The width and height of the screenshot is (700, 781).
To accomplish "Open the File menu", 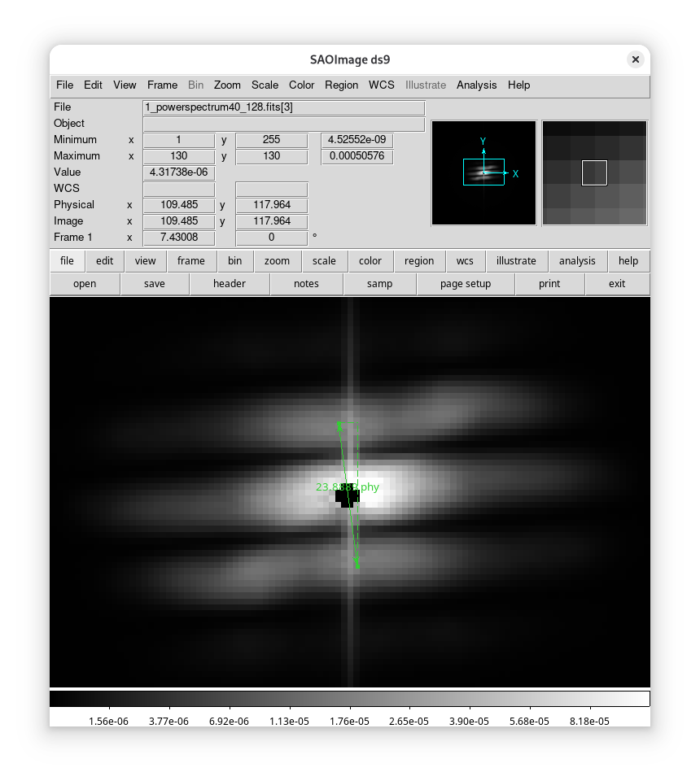I will click(x=64, y=85).
